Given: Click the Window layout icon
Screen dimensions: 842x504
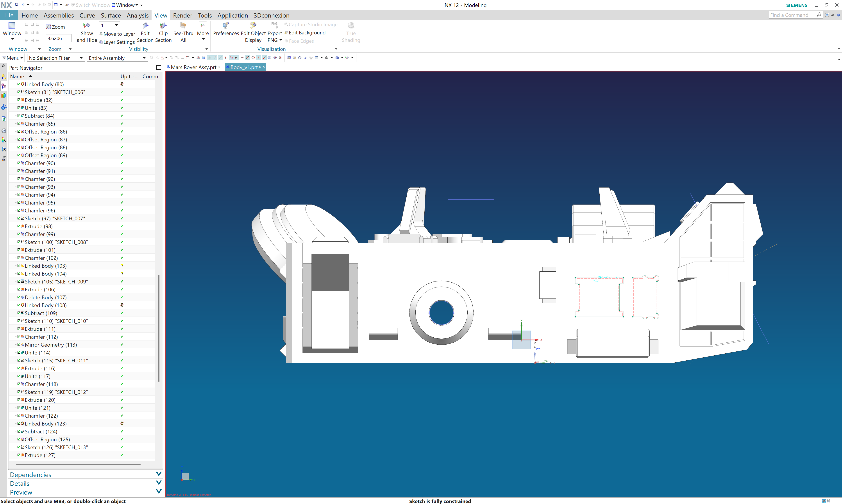Looking at the screenshot, I should click(x=12, y=26).
